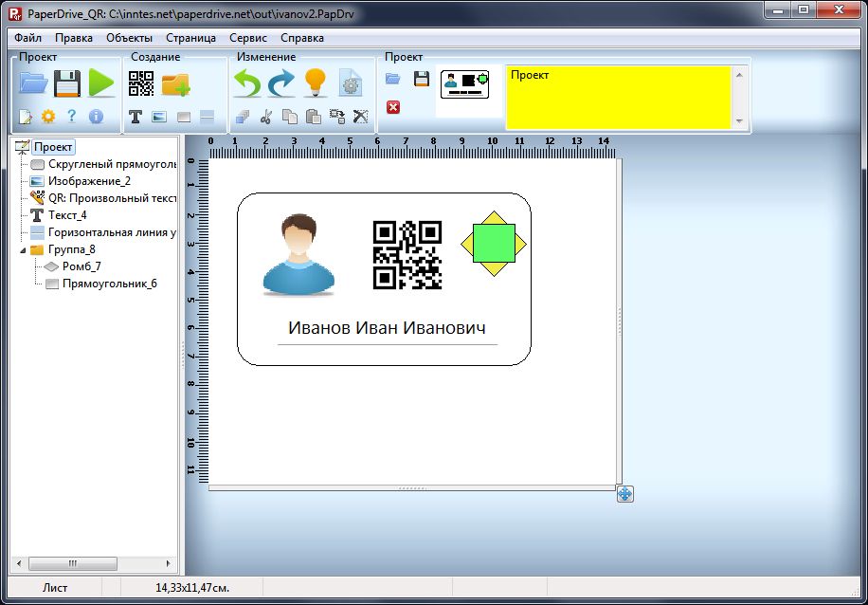Screen dimensions: 868x605
Task: Select Ромб_7 in the object tree
Action: (81, 267)
